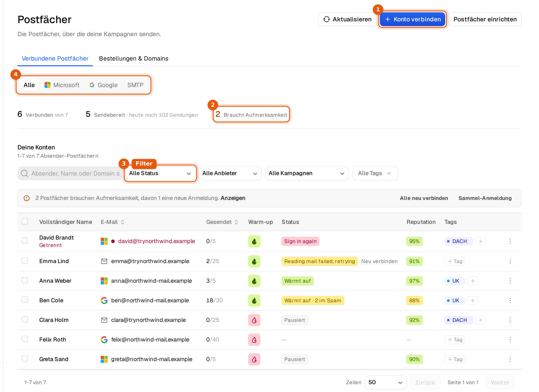The width and height of the screenshot is (539, 392).
Task: Click Alle neu verbinden in the banner
Action: click(x=424, y=198)
